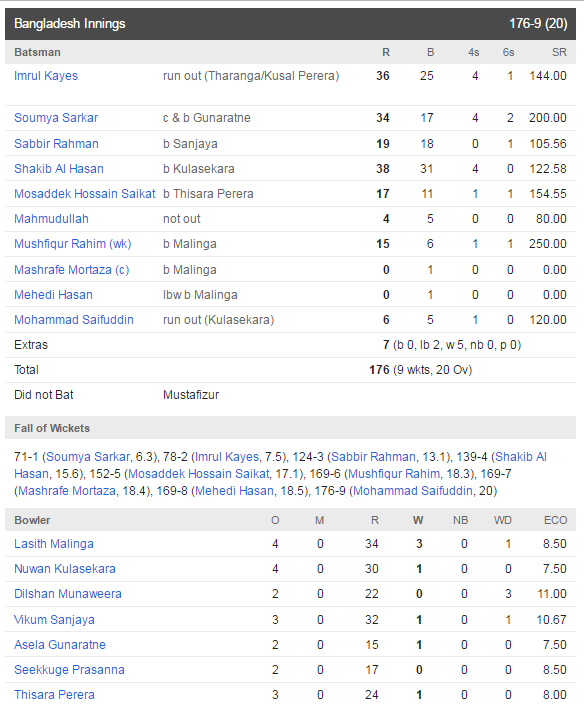Image resolution: width=584 pixels, height=712 pixels.
Task: Click Vikum Sanjaya bowler name
Action: pos(54,619)
